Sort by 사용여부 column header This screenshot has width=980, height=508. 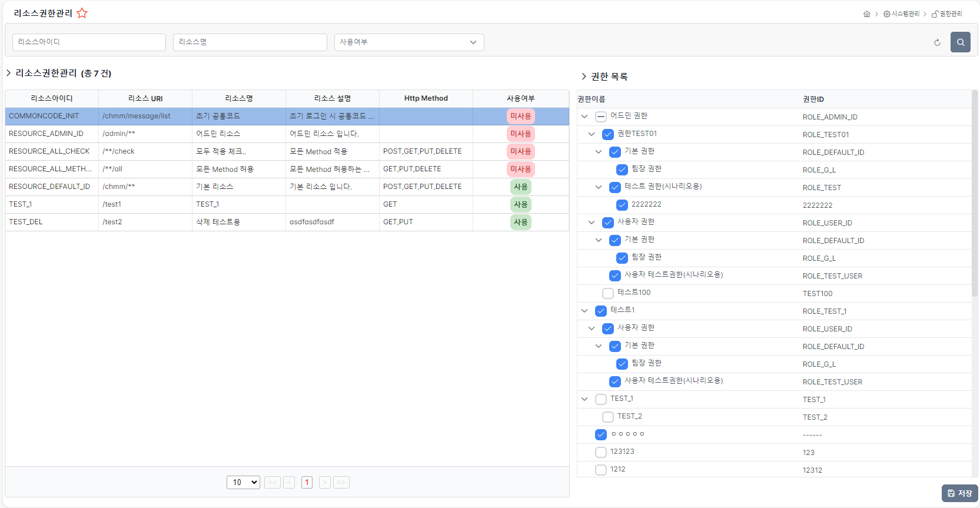521,98
